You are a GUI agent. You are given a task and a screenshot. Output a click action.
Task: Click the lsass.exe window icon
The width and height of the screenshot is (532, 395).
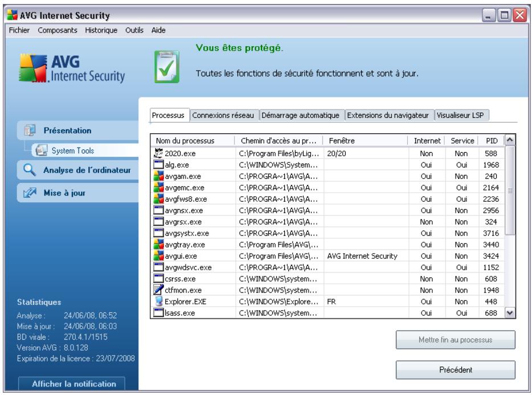(x=158, y=312)
